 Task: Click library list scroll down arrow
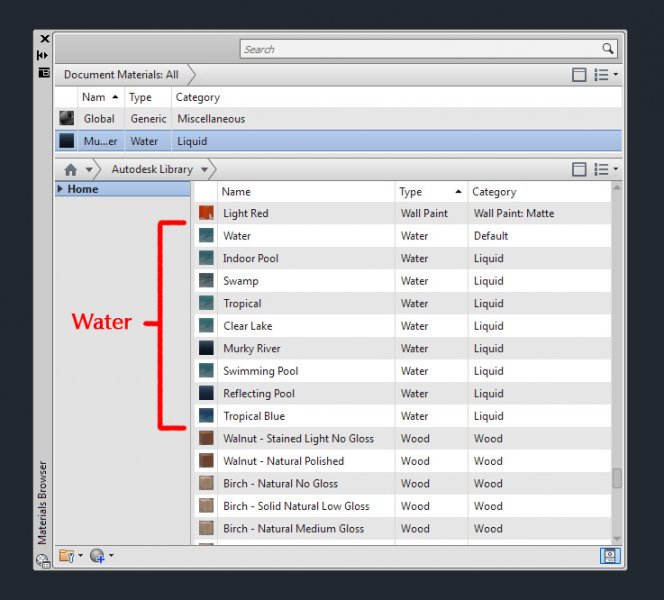click(x=617, y=539)
